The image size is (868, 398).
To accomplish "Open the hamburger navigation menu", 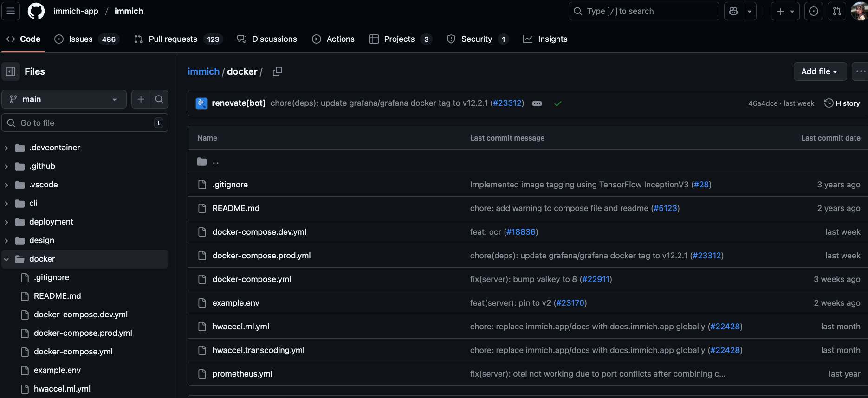I will coord(11,11).
